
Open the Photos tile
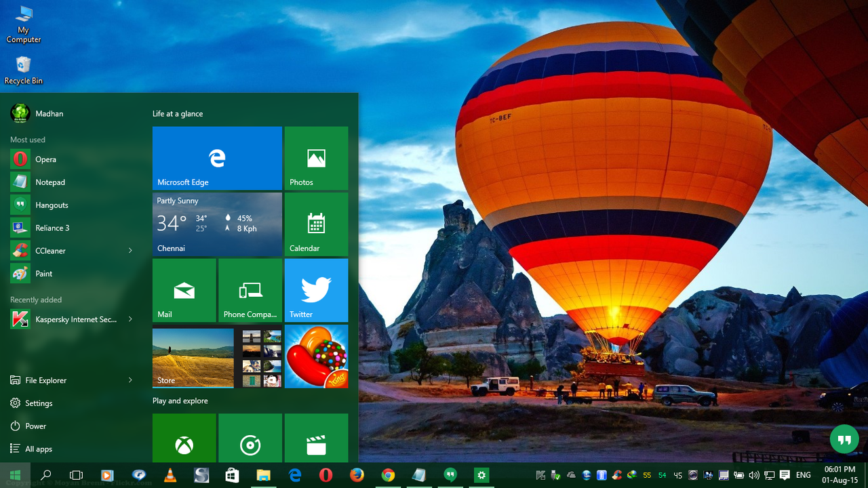click(316, 158)
